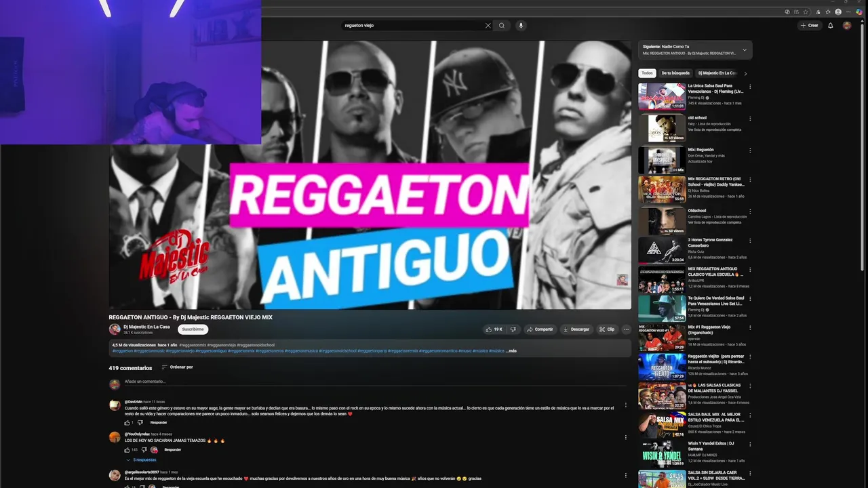Viewport: 868px width, 488px height.
Task: Open the 'Mix: Reguetón' playlist thumbnail
Action: coord(662,160)
